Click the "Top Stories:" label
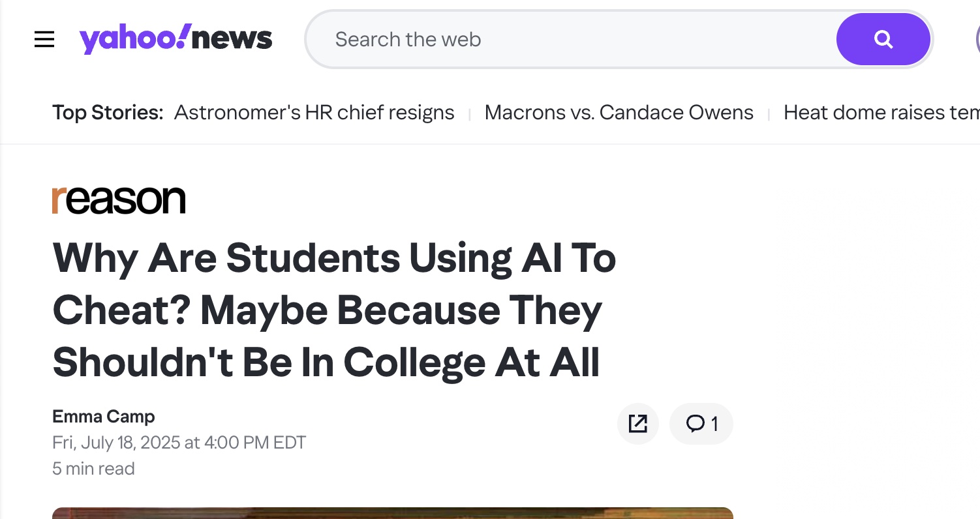The width and height of the screenshot is (980, 519). coord(108,113)
